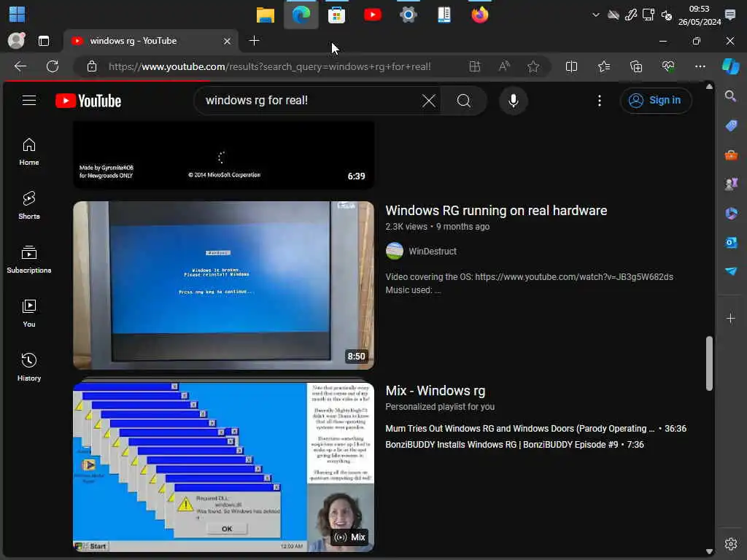Image resolution: width=747 pixels, height=560 pixels.
Task: Add page to favorites star
Action: [x=533, y=66]
